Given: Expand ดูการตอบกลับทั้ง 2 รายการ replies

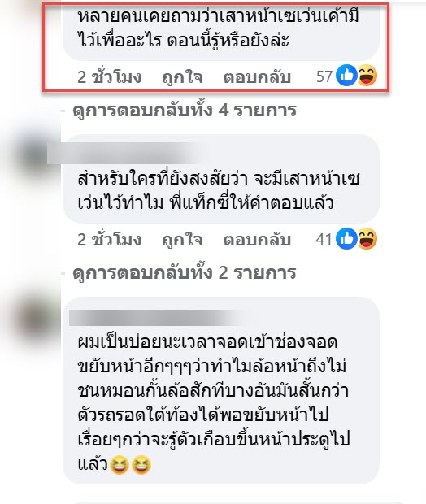Looking at the screenshot, I should (185, 273).
